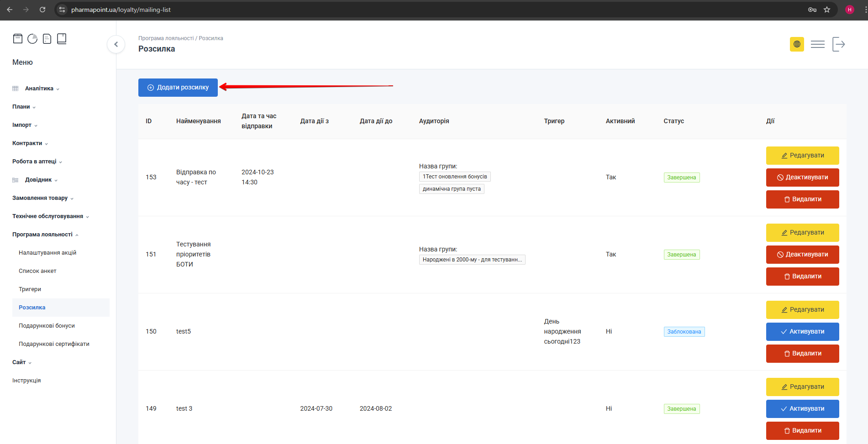Click the box icon in sidebar top
This screenshot has height=444, width=868.
click(18, 39)
